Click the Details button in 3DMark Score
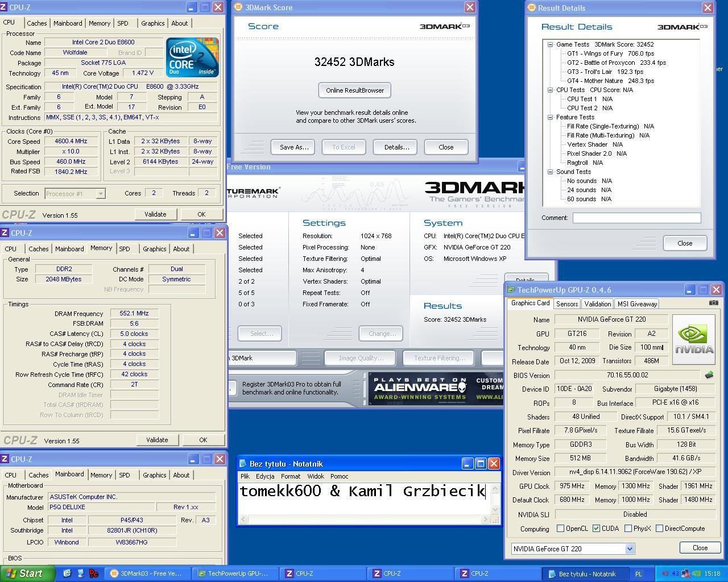Image resolution: width=728 pixels, height=582 pixels. pos(396,147)
